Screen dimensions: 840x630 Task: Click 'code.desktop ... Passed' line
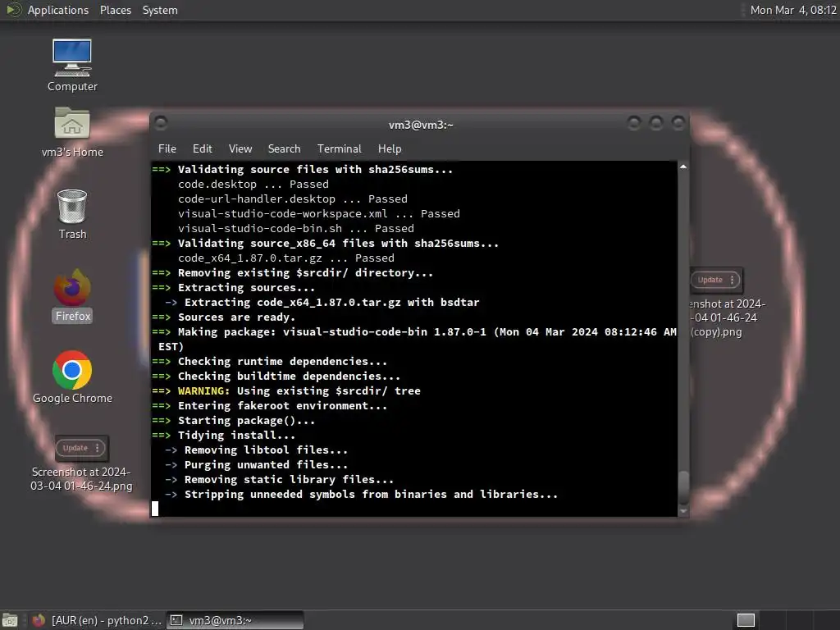(x=253, y=185)
